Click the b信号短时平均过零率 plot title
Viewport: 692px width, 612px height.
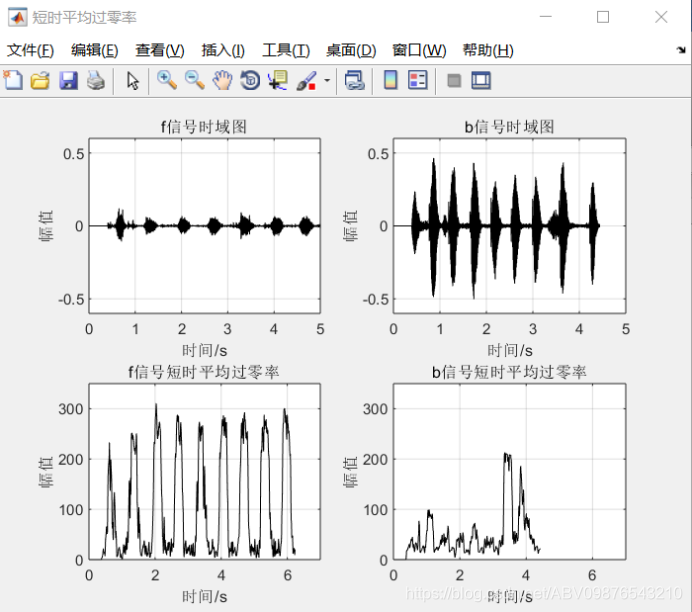[x=509, y=372]
